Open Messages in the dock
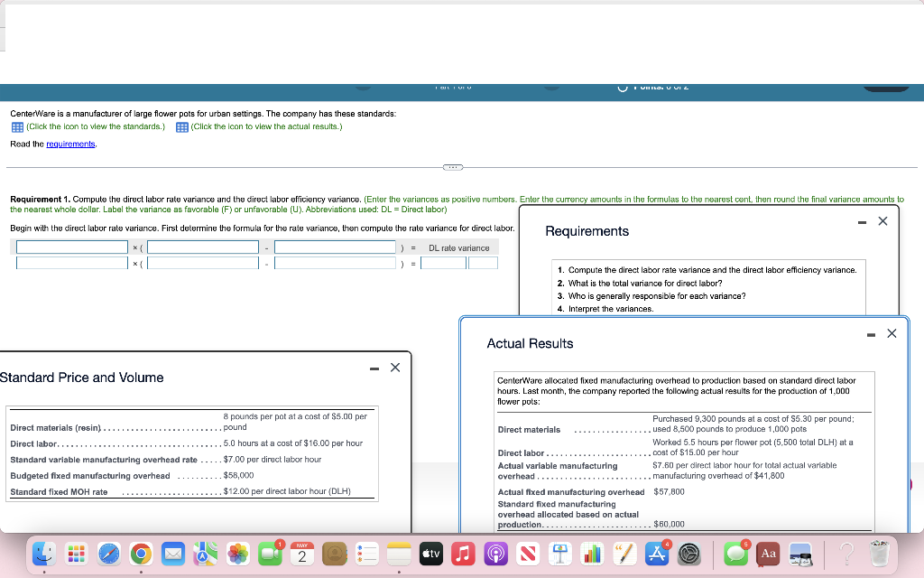924x578 pixels. pyautogui.click(x=736, y=554)
